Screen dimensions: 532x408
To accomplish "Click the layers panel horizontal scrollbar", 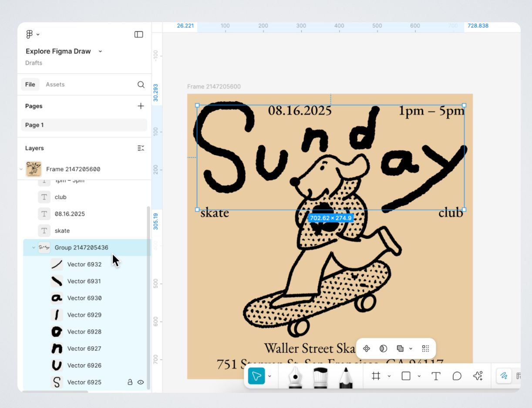I will (x=55, y=391).
